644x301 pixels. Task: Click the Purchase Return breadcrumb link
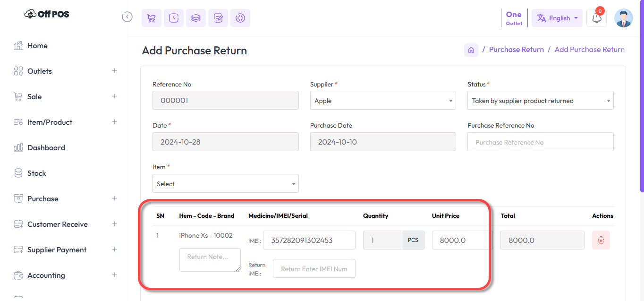click(516, 50)
